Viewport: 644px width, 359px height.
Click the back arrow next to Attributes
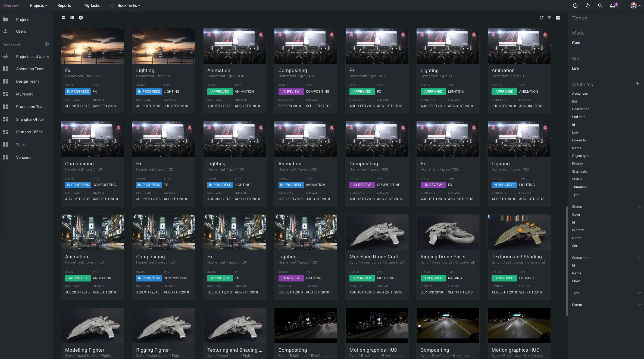pos(637,83)
